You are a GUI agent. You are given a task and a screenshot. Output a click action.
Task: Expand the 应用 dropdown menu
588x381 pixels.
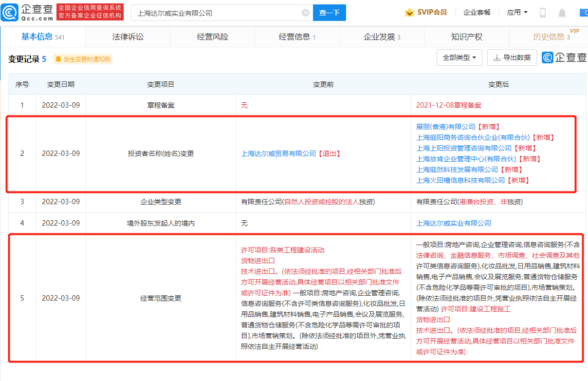click(x=517, y=13)
